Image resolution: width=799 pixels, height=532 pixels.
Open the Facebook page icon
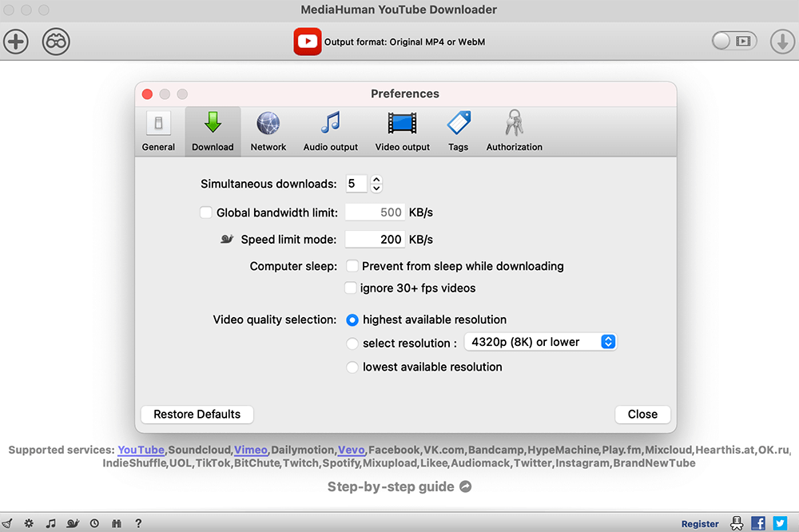[758, 523]
